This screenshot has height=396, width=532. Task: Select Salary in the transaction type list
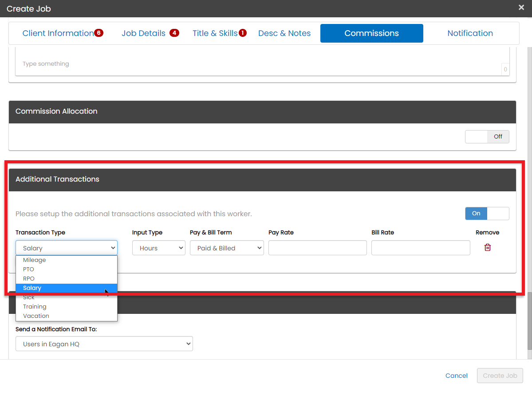[67, 288]
